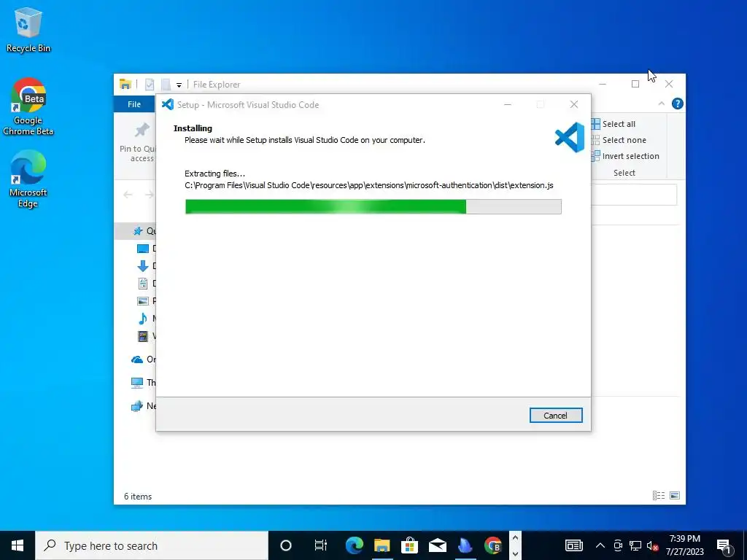The image size is (747, 560).
Task: Select Network in navigation pane
Action: click(x=143, y=405)
